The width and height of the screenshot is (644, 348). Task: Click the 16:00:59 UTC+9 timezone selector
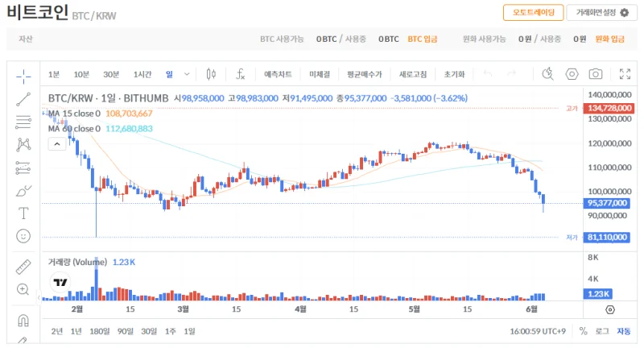538,331
